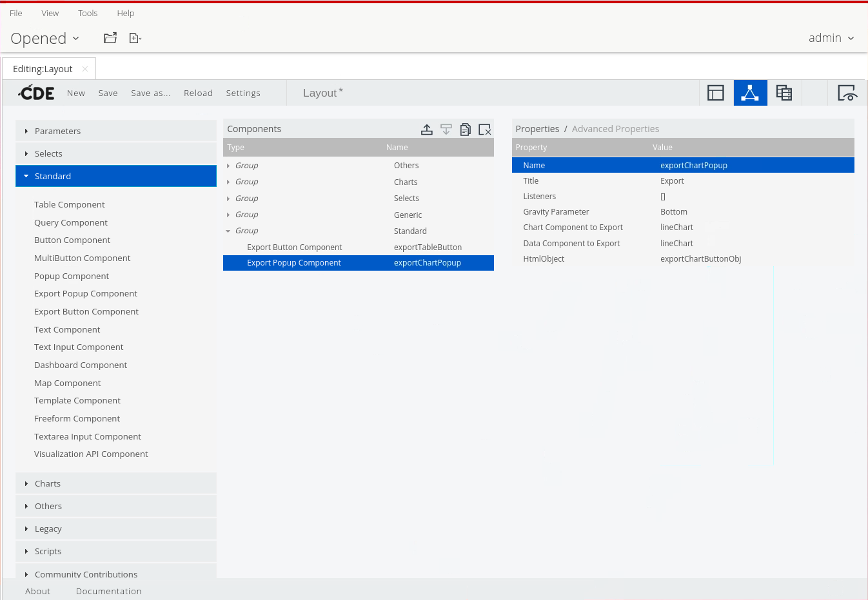Viewport: 868px width, 600px height.
Task: Open the Datasources panel icon
Action: [784, 93]
